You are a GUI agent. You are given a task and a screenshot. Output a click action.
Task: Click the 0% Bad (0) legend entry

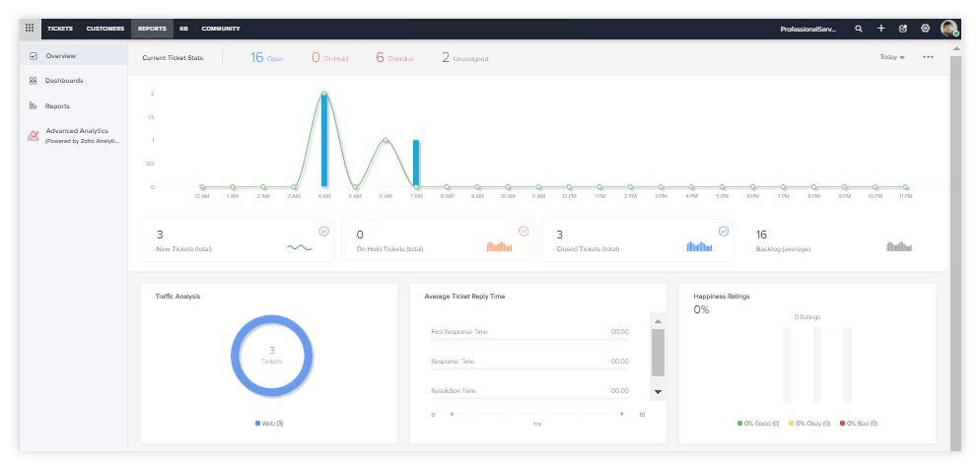point(859,423)
